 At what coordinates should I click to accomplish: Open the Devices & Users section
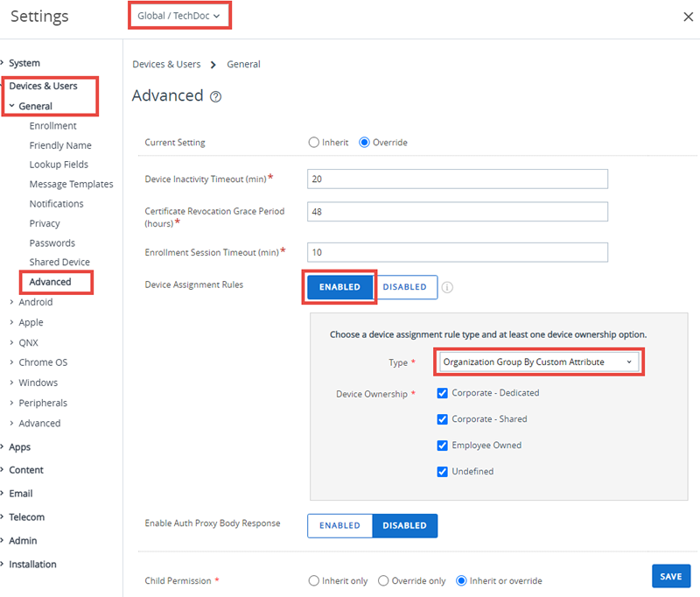(x=43, y=86)
